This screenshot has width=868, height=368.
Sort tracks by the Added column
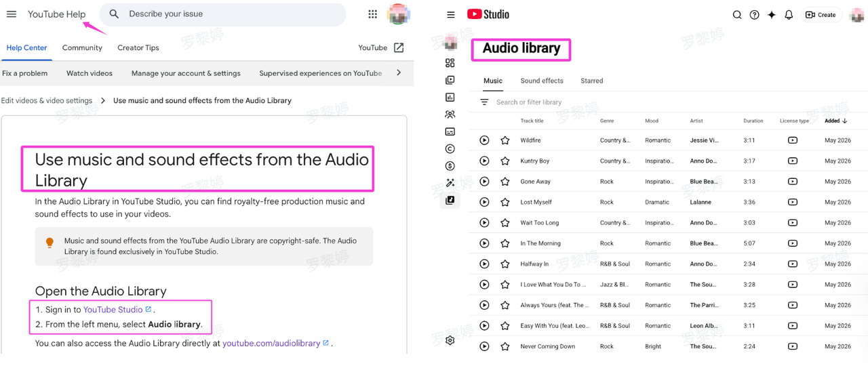pyautogui.click(x=835, y=121)
